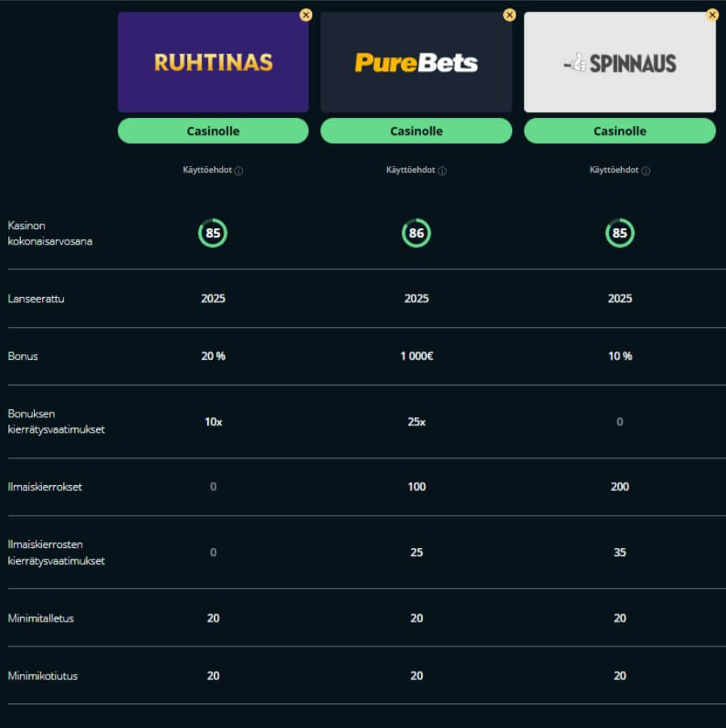Remove PureBets from the comparison
The width and height of the screenshot is (726, 728).
tap(509, 15)
